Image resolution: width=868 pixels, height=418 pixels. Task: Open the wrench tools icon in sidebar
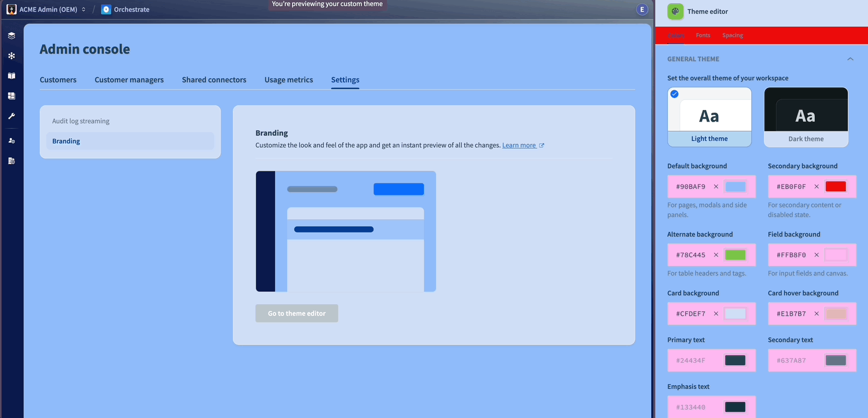(12, 116)
